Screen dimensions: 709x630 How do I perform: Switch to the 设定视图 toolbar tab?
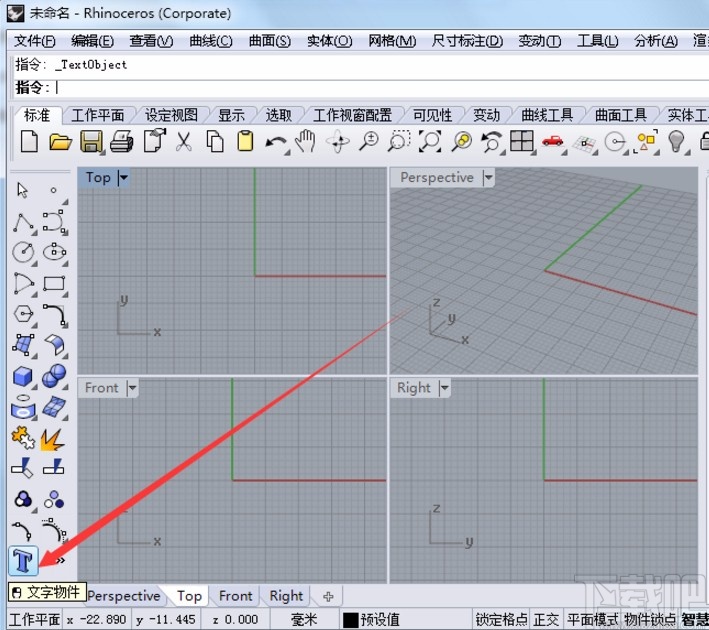[171, 115]
